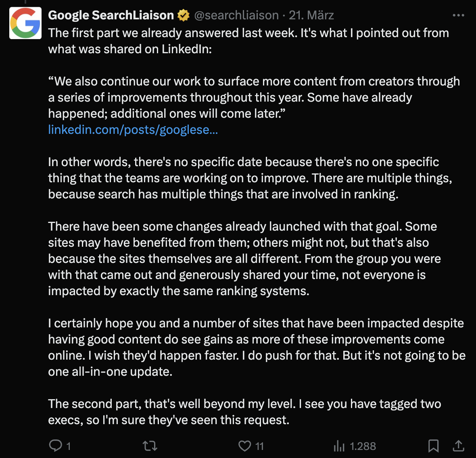Select the reply count '1'
The width and height of the screenshot is (476, 458).
pyautogui.click(x=68, y=446)
